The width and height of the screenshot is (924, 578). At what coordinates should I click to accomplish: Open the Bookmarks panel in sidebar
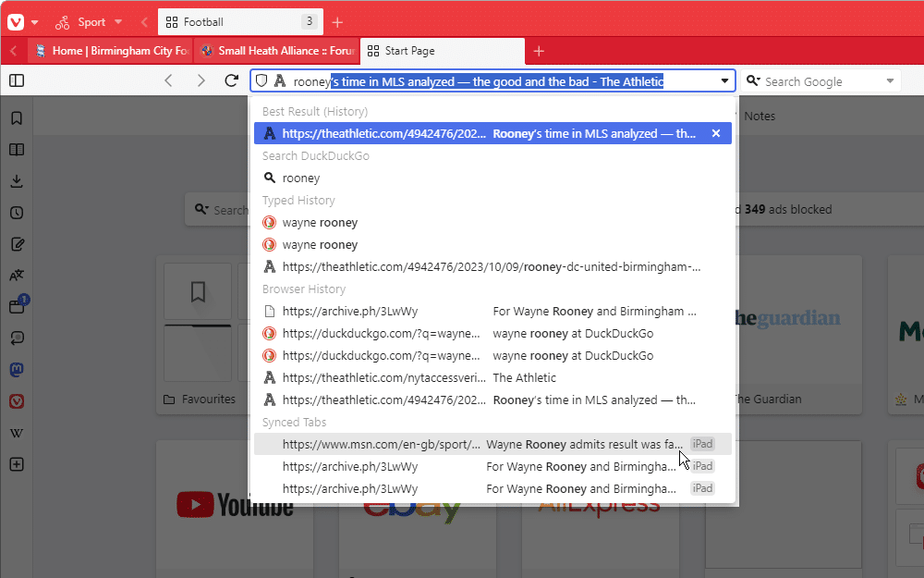17,118
